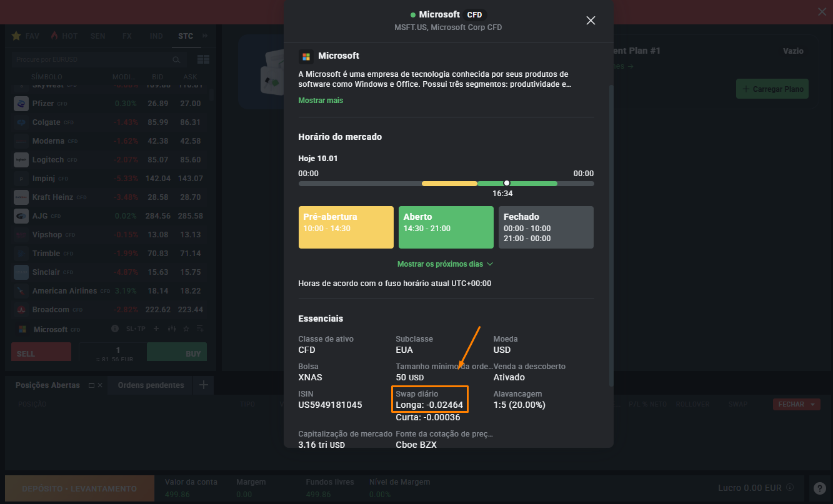Image resolution: width=833 pixels, height=504 pixels.
Task: Click the red SELL button
Action: (x=41, y=352)
